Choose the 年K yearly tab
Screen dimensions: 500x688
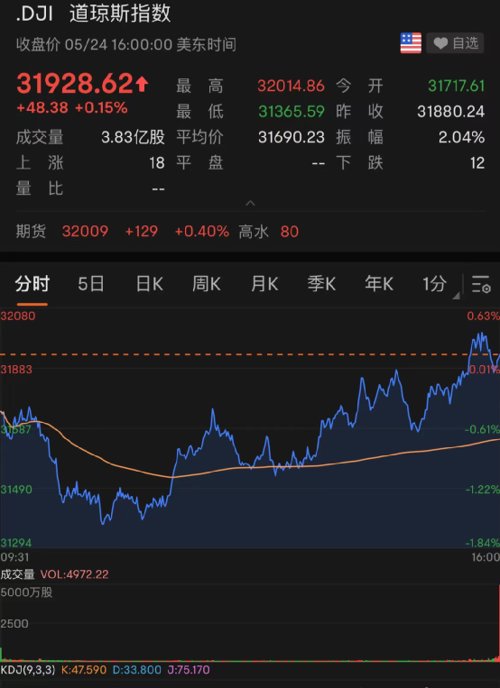[x=379, y=284]
